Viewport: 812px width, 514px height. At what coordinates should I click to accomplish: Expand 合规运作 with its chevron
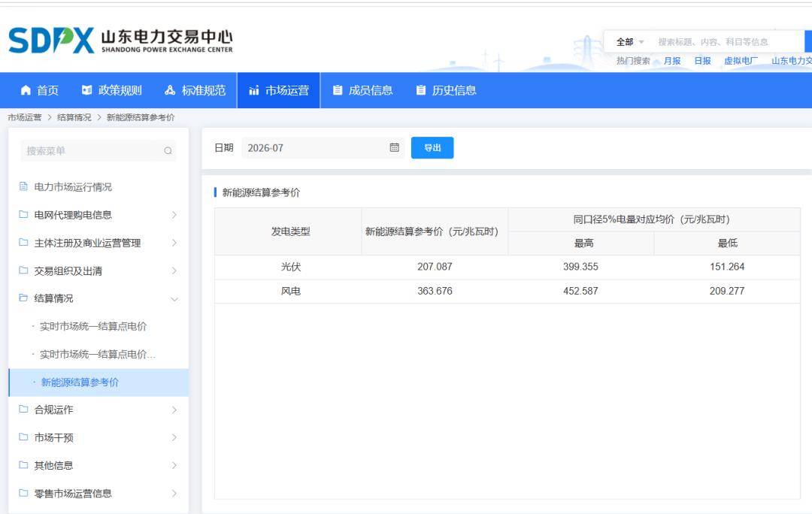tap(174, 410)
